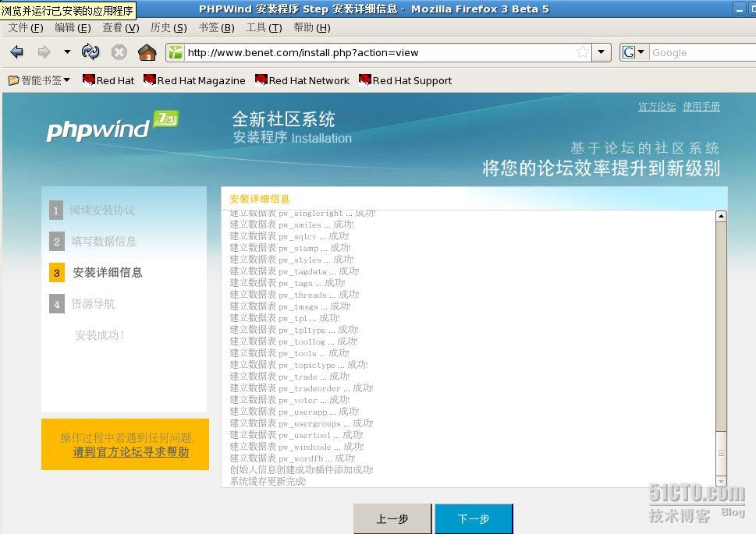
Task: Click step 4 number icon 资源导航
Action: pos(56,304)
